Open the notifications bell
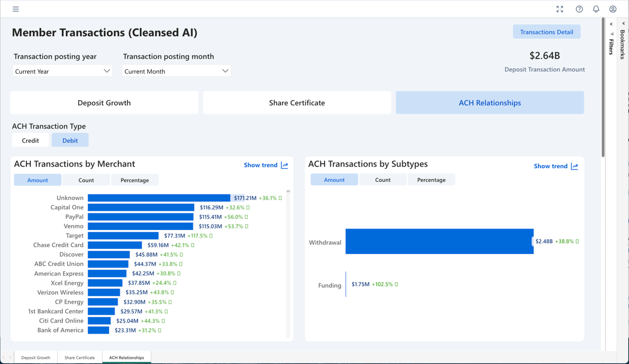The image size is (629, 364). [x=596, y=9]
